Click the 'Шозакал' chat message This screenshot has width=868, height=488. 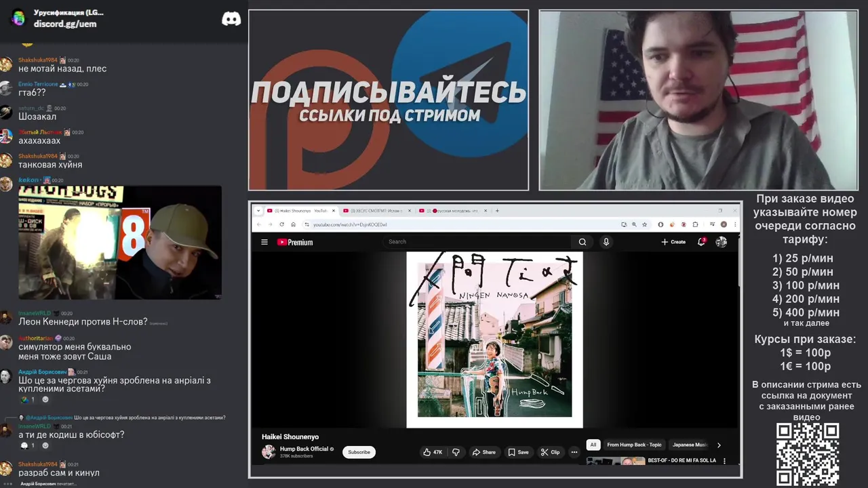pyautogui.click(x=37, y=117)
